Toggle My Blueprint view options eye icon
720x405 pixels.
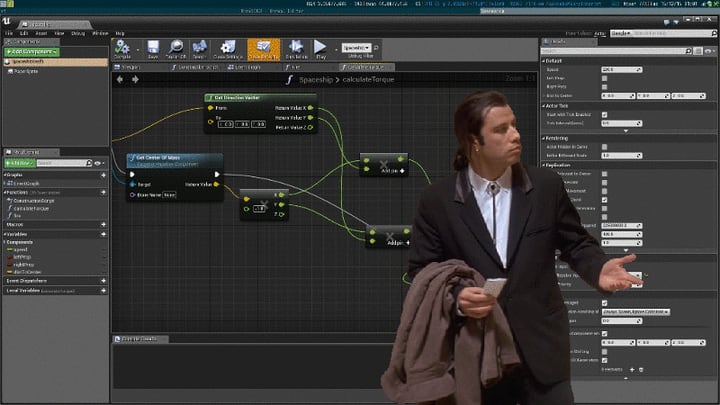tap(99, 163)
